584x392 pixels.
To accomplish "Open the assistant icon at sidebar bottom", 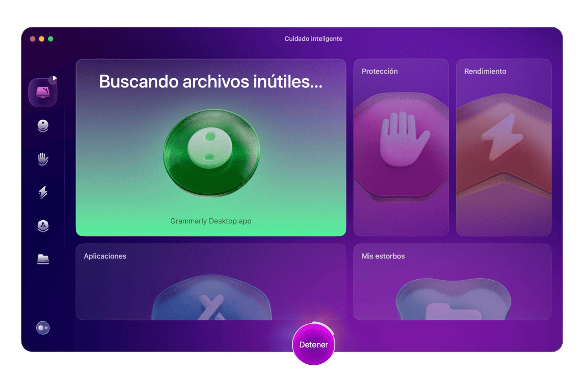I will (43, 328).
